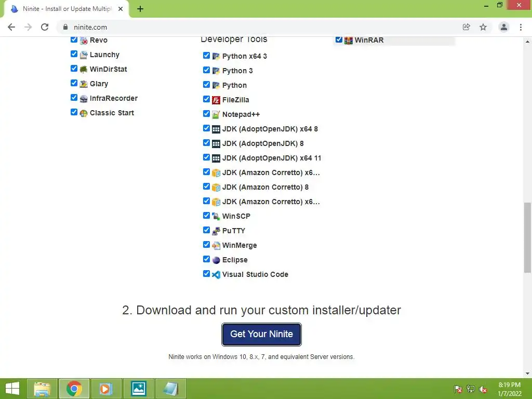The image size is (532, 399).
Task: Open the photo viewer taskbar icon
Action: [x=139, y=389]
